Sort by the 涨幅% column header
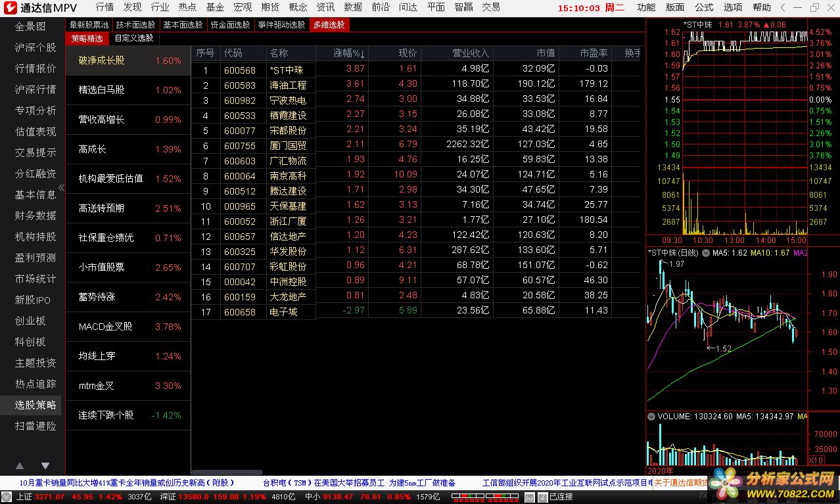840x504 pixels. pos(349,53)
